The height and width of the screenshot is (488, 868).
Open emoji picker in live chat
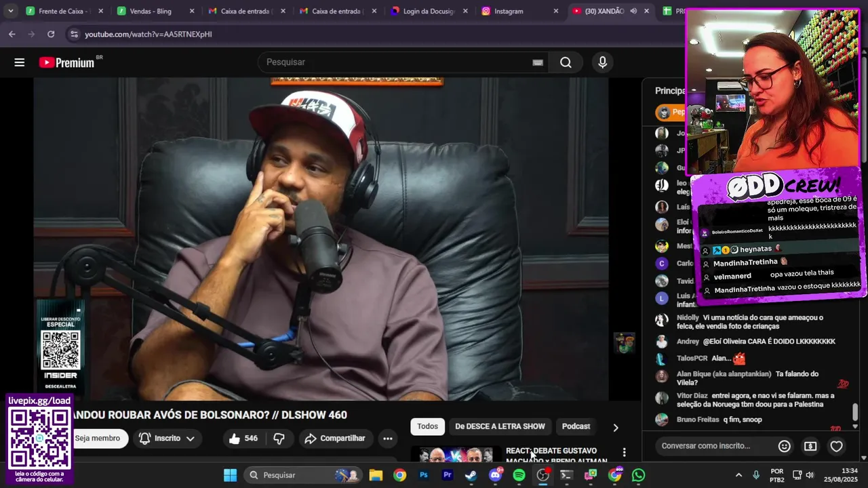pos(785,446)
